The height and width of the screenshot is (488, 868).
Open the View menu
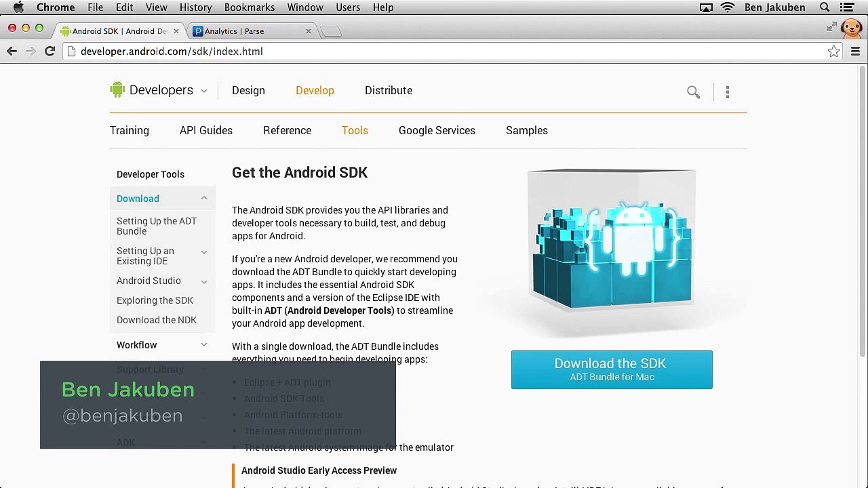tap(156, 7)
